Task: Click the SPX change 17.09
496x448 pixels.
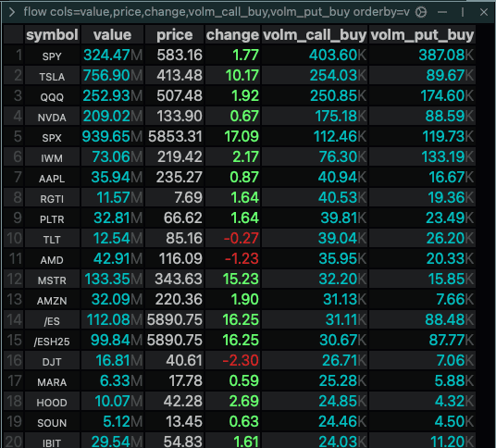Action: click(x=232, y=137)
